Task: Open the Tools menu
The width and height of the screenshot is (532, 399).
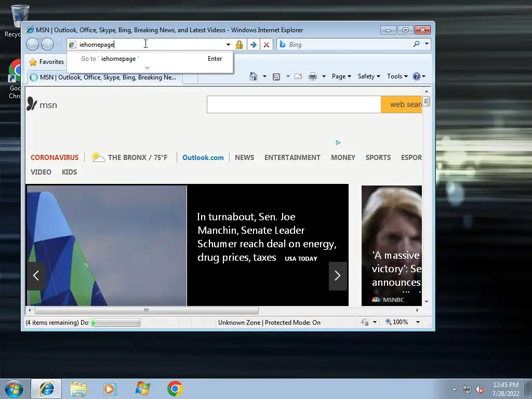Action: click(397, 76)
